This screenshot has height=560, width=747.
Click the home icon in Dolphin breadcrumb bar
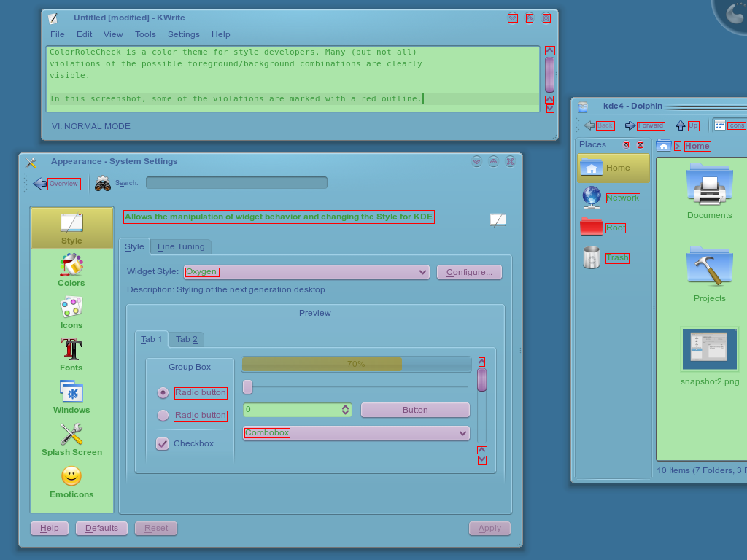tap(664, 146)
